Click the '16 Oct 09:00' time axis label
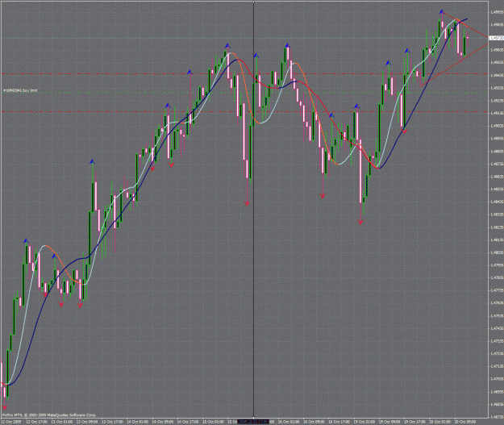 pyautogui.click(x=314, y=422)
